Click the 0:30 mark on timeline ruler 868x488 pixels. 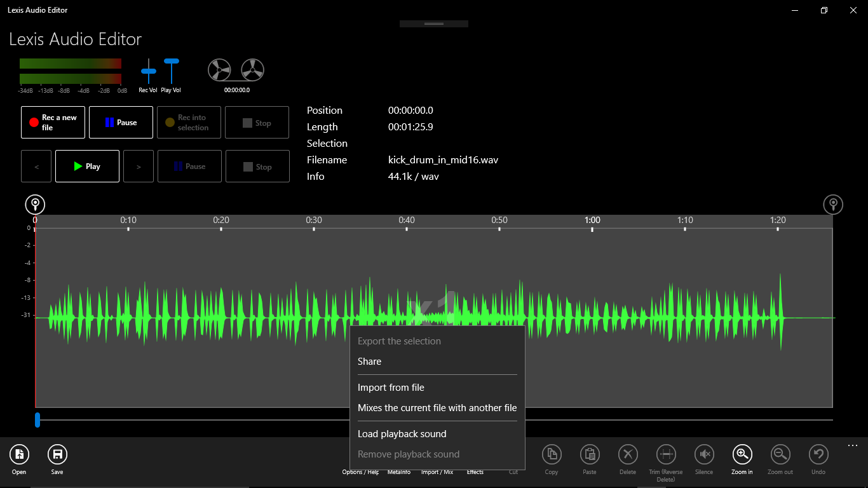coord(314,220)
